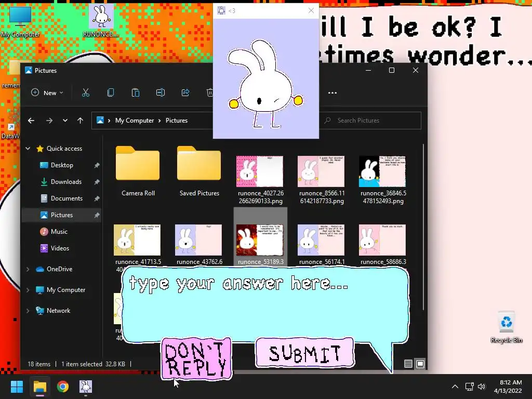Open the Windows Start menu
The width and height of the screenshot is (532, 399).
coord(17,387)
